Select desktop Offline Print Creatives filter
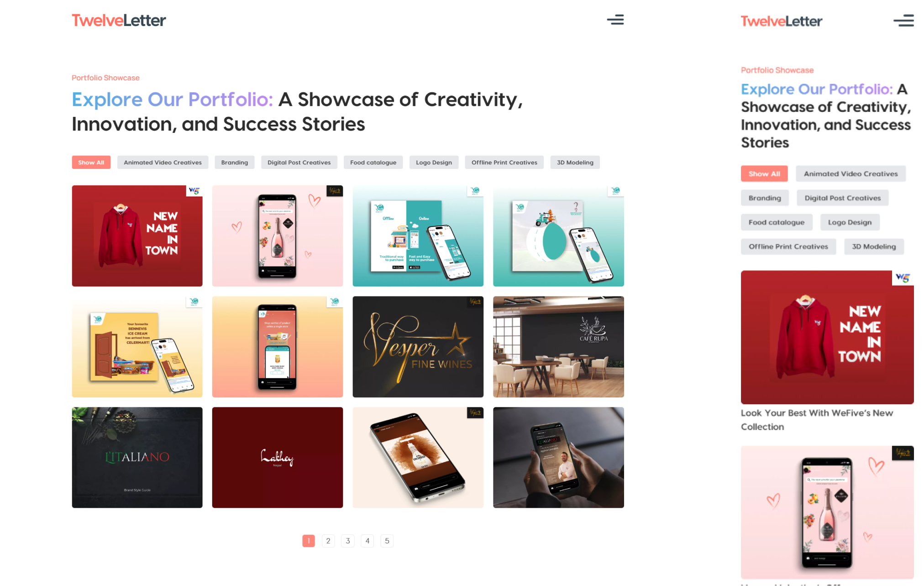The width and height of the screenshot is (924, 586). (x=504, y=162)
